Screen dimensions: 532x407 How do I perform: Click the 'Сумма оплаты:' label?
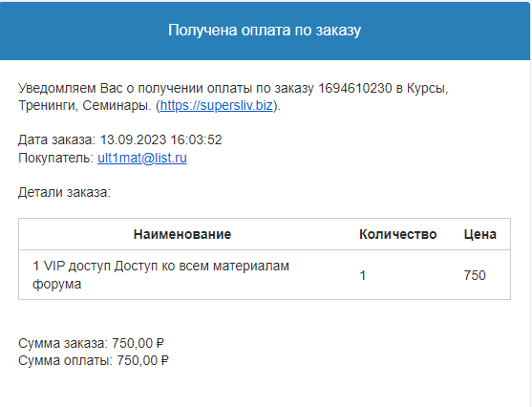coord(66,360)
